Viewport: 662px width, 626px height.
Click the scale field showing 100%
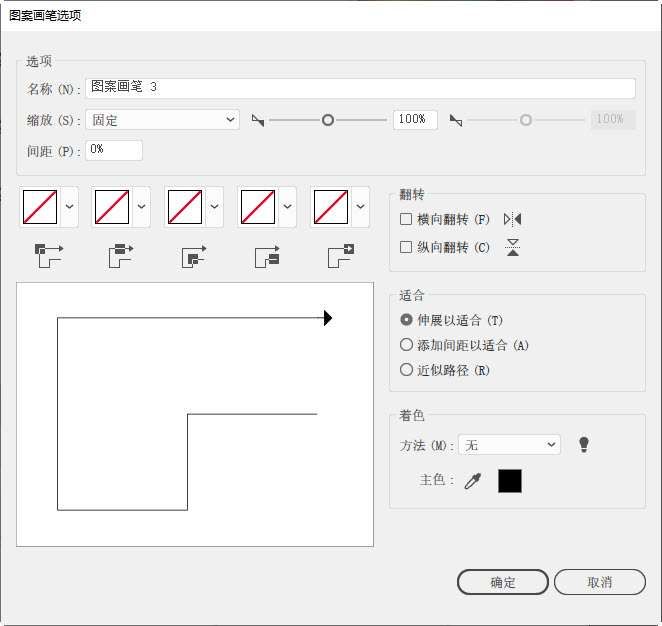coord(415,120)
